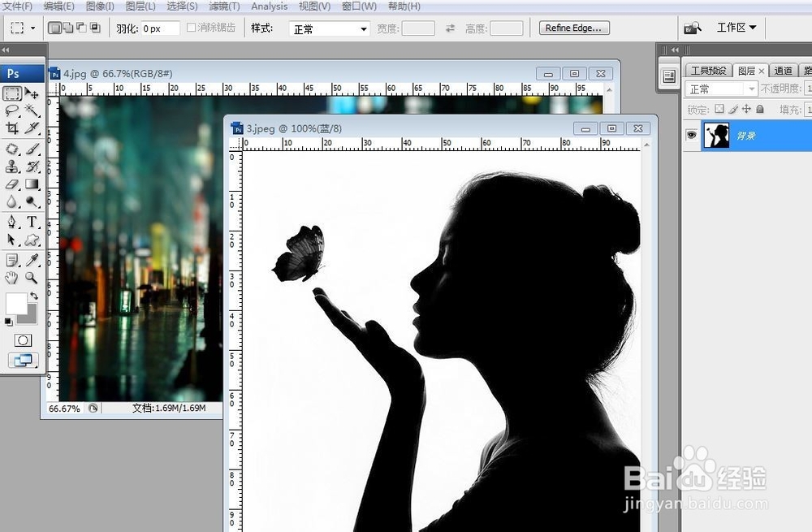The height and width of the screenshot is (532, 812).
Task: Select the History Brush tool
Action: (x=32, y=167)
